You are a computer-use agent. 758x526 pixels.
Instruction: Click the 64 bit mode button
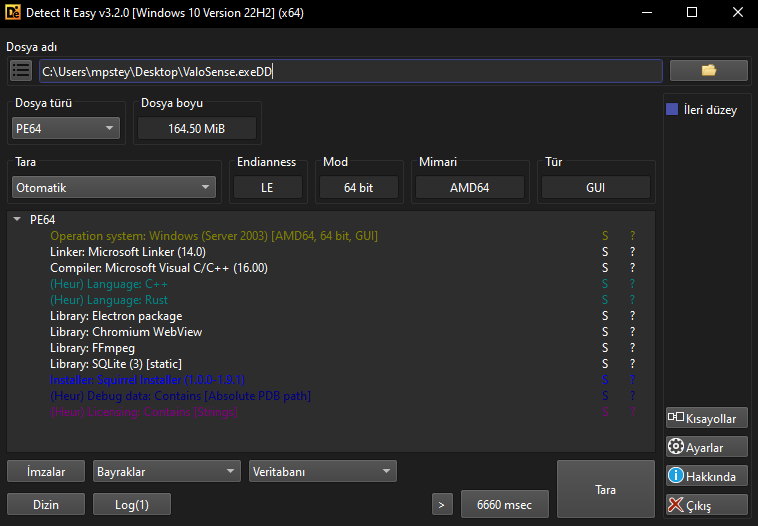click(359, 188)
